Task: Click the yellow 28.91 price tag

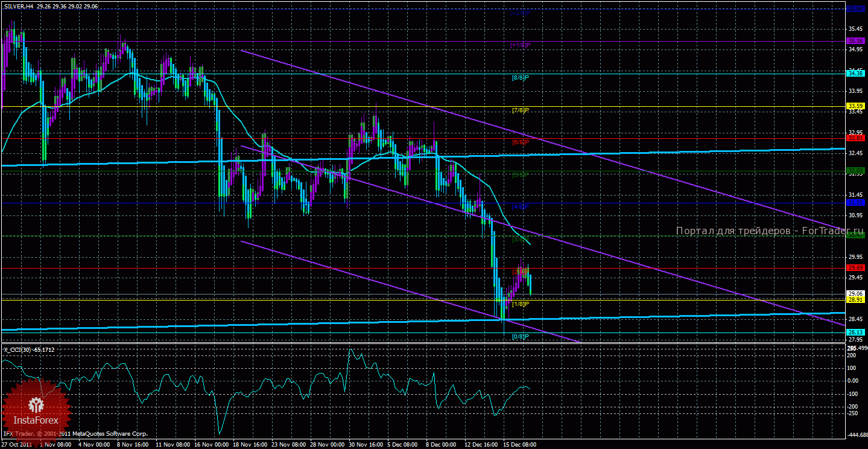Action: click(857, 299)
